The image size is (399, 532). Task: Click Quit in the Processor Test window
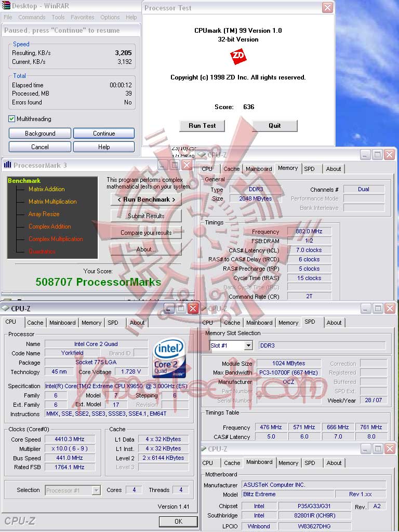pyautogui.click(x=275, y=126)
